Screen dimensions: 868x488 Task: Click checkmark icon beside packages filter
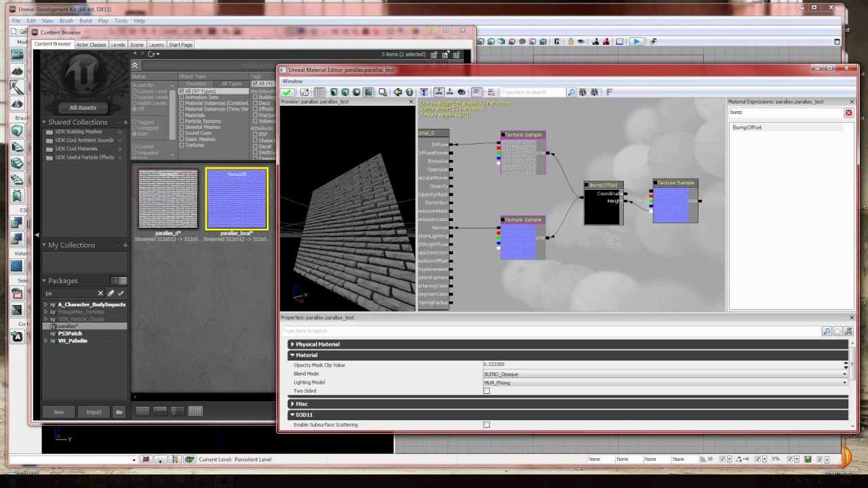point(121,293)
